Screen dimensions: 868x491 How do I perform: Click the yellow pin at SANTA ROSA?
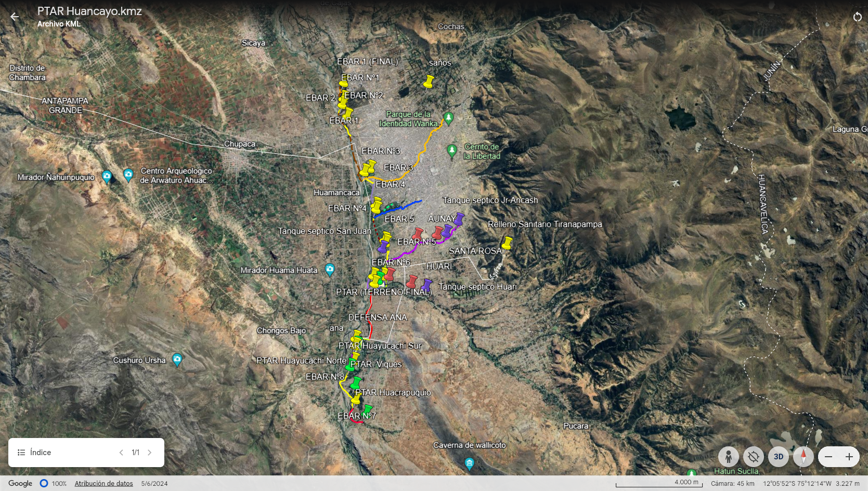507,243
